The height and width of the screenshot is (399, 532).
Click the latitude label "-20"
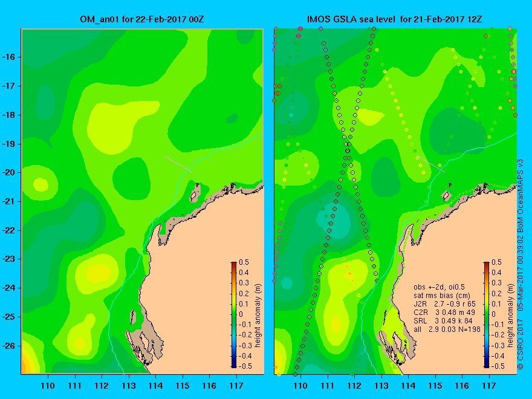9,172
